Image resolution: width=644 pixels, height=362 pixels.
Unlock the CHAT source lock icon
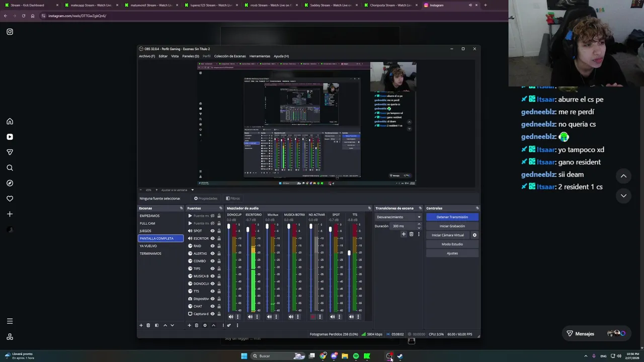pos(219,306)
